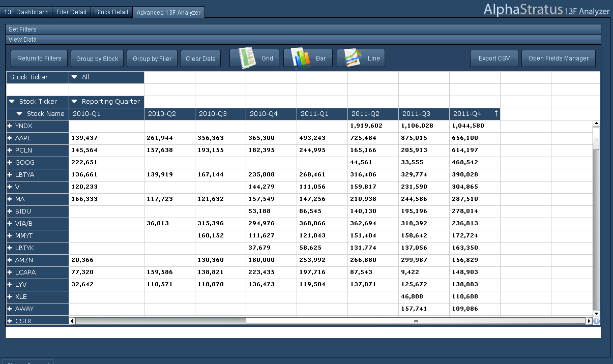Expand the PCLN row
The height and width of the screenshot is (364, 613).
(10, 150)
